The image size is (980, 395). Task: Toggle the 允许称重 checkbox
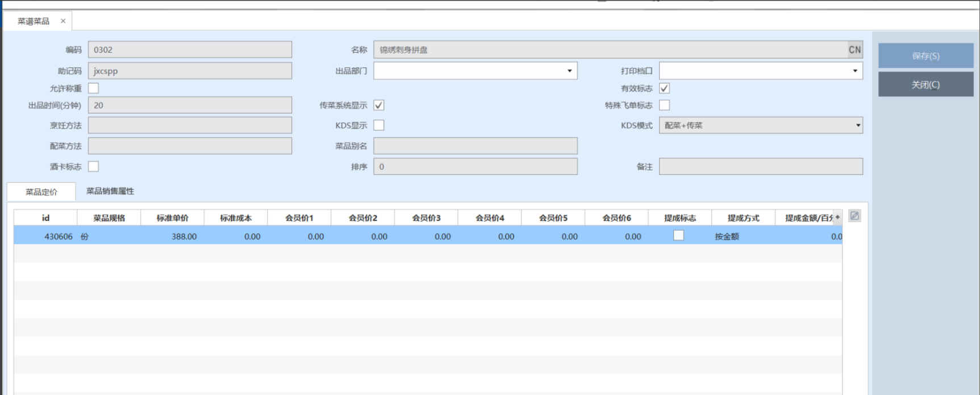[94, 88]
